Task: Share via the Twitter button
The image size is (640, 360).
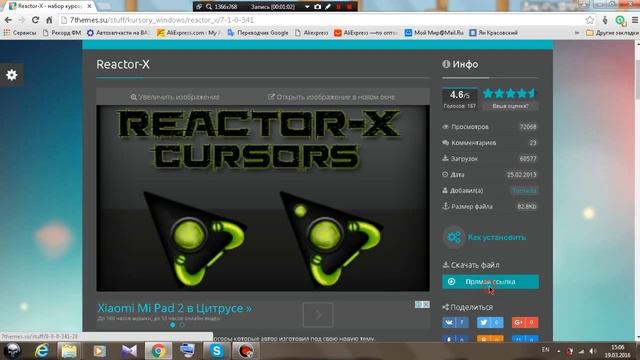Action: [x=490, y=322]
